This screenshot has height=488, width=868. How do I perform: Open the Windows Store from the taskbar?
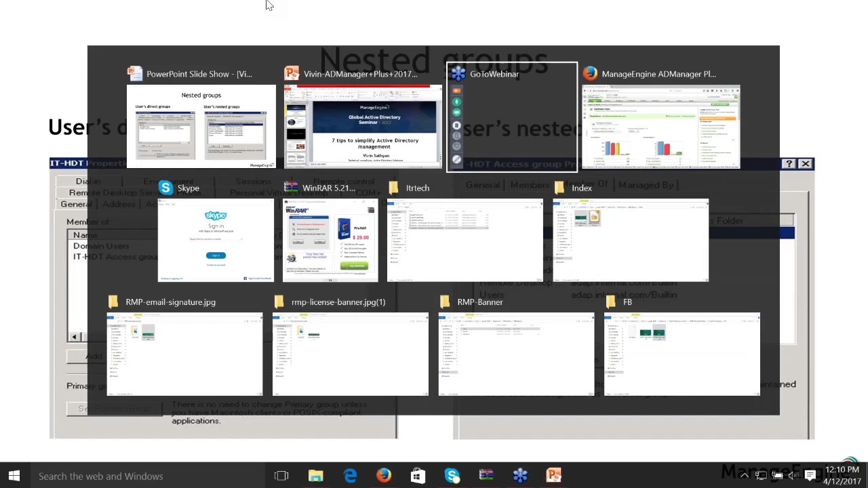click(418, 476)
